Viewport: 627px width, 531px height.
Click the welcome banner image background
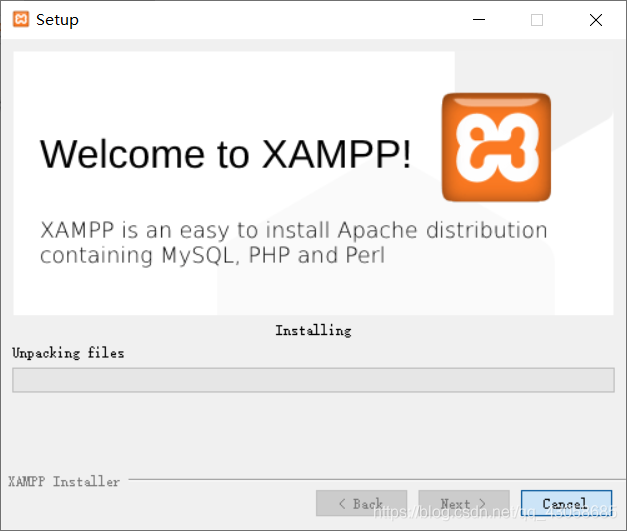(314, 183)
